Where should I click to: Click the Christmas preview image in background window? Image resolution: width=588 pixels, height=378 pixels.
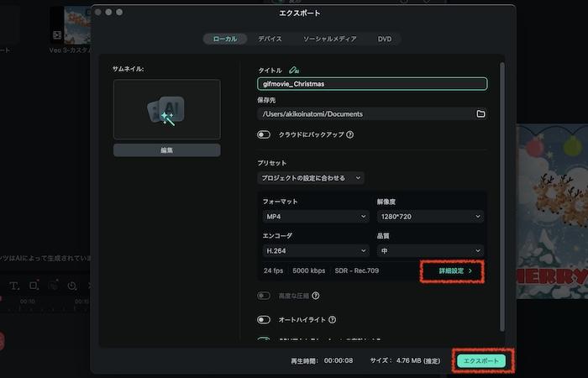coord(552,212)
